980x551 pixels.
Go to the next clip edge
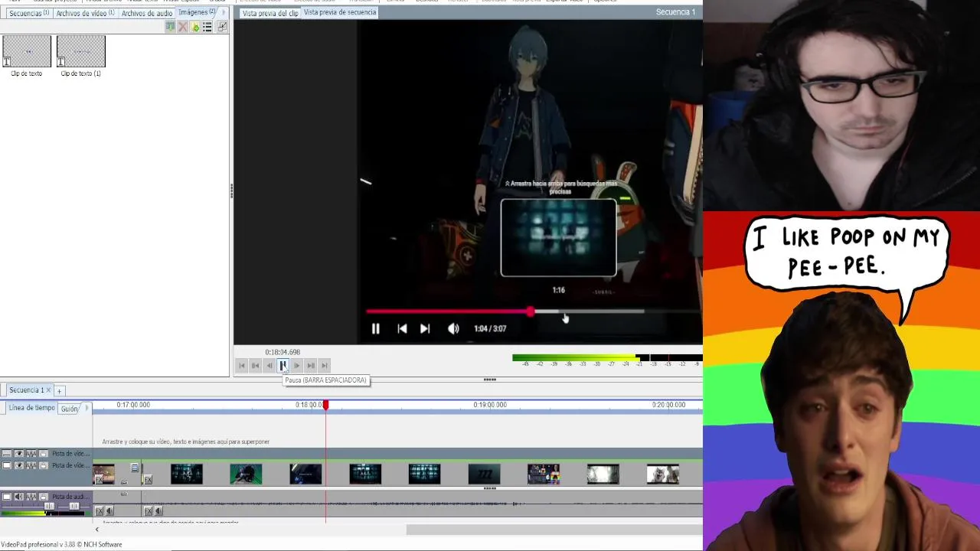click(x=311, y=366)
